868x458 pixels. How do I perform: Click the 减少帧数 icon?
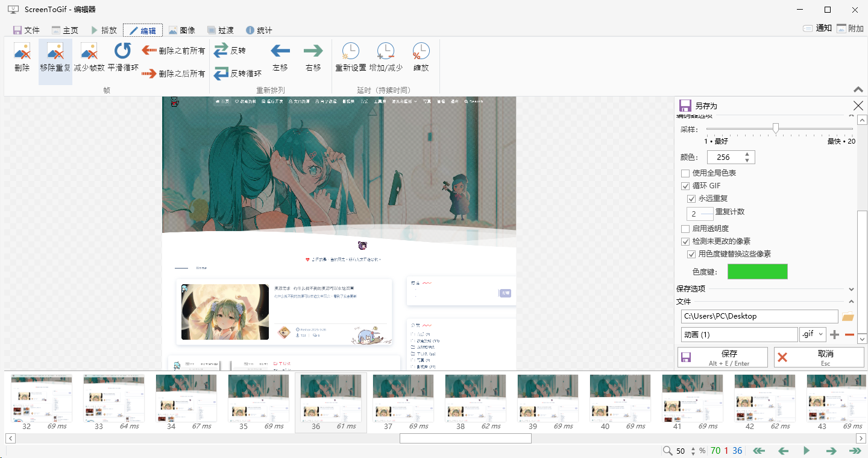pos(89,51)
